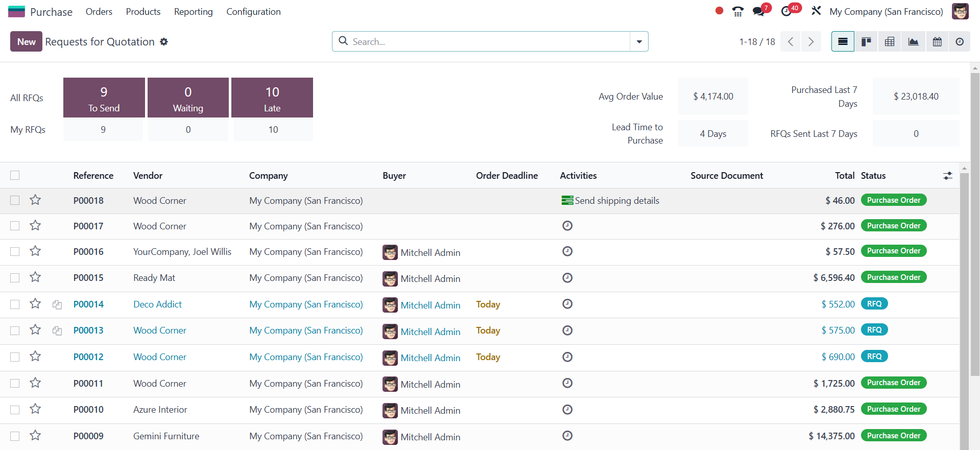The height and width of the screenshot is (450, 980).
Task: Select the P00011 row checkbox
Action: click(15, 383)
